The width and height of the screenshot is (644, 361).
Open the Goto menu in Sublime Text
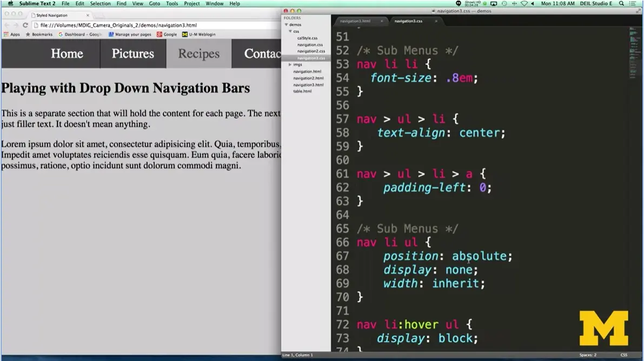click(x=155, y=3)
